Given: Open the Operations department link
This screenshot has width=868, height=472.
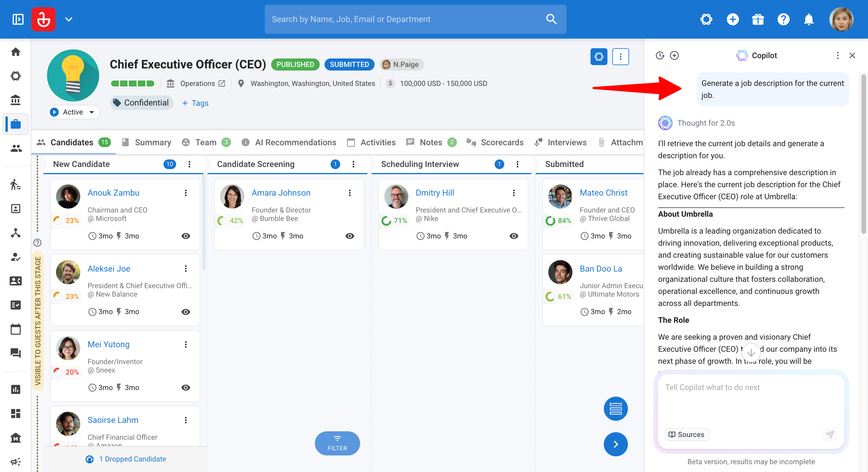Looking at the screenshot, I should tap(202, 83).
